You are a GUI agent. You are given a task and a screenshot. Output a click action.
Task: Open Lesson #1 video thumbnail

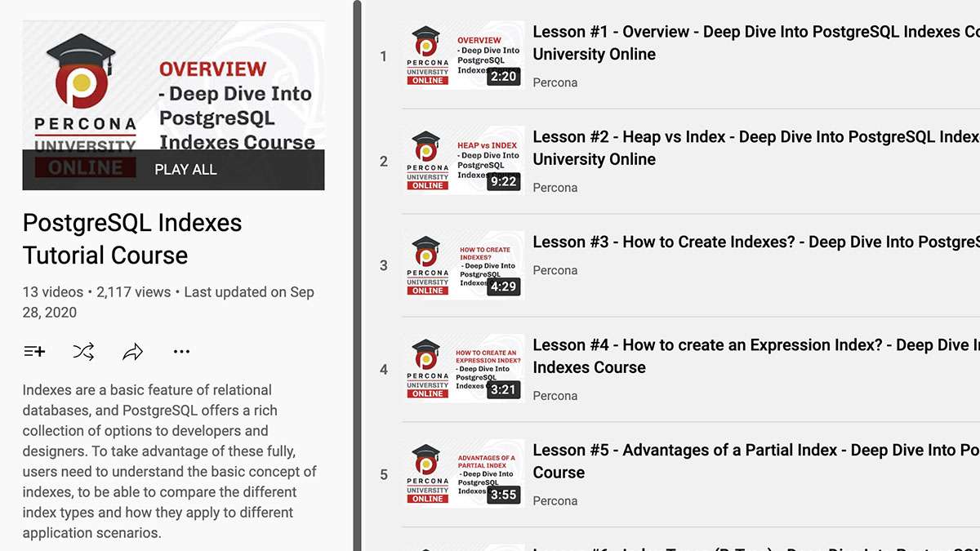[x=464, y=56]
